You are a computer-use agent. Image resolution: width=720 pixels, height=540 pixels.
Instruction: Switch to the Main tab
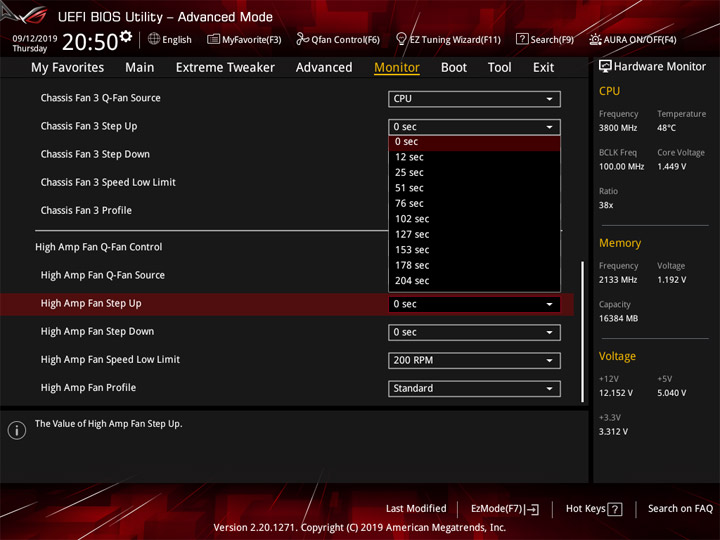[140, 68]
